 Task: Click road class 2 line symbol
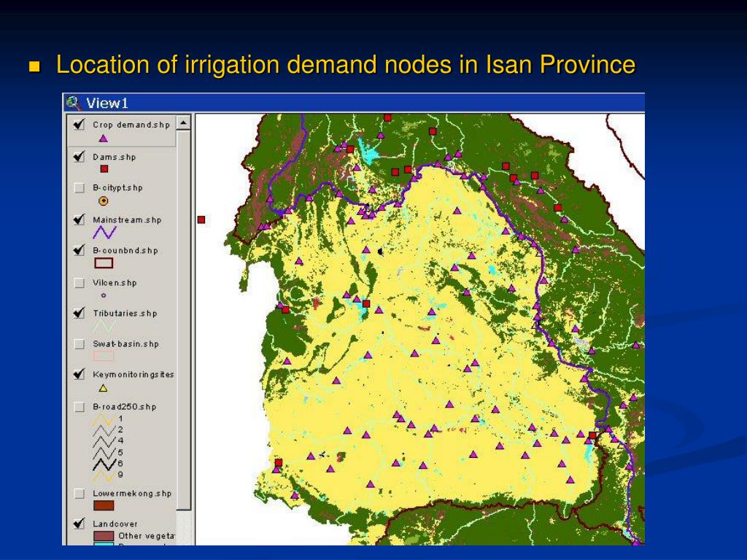pyautogui.click(x=104, y=430)
